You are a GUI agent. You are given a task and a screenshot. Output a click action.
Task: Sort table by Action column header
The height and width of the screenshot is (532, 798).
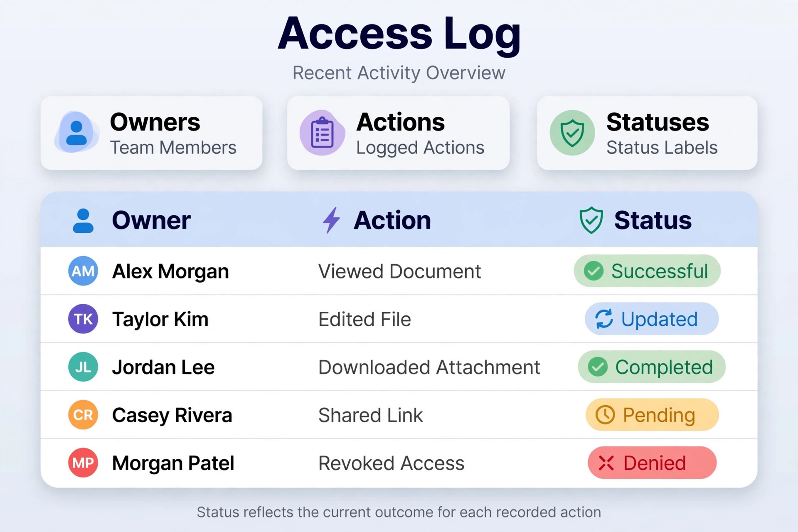coord(392,220)
